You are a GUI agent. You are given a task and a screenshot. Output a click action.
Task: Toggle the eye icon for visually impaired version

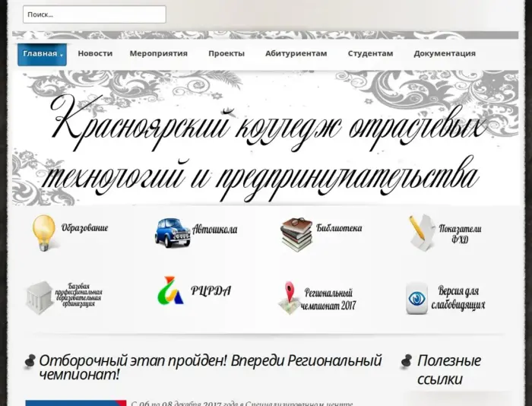pyautogui.click(x=416, y=297)
